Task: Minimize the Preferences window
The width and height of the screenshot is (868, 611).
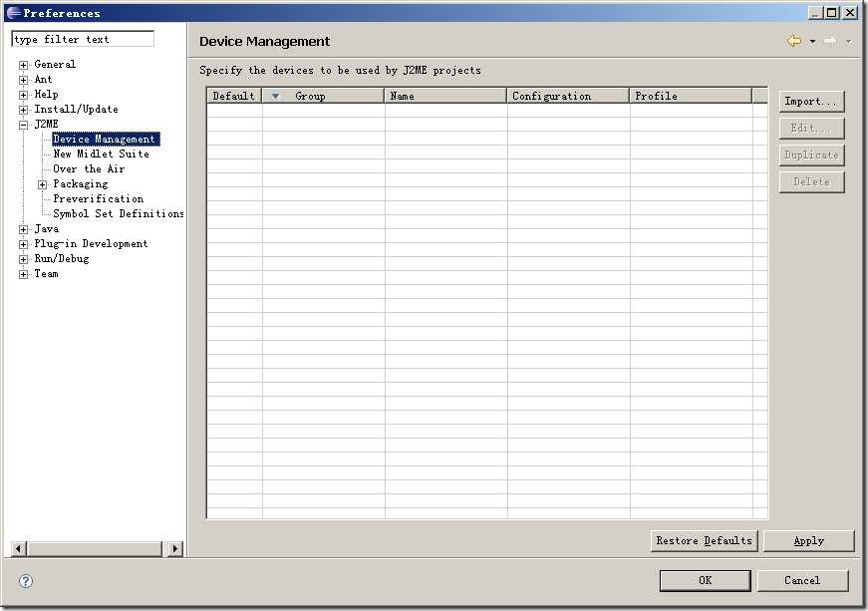Action: [815, 12]
